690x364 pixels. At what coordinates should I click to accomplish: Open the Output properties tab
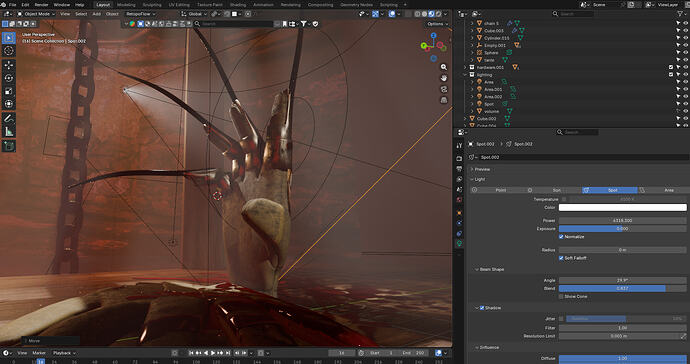[459, 169]
